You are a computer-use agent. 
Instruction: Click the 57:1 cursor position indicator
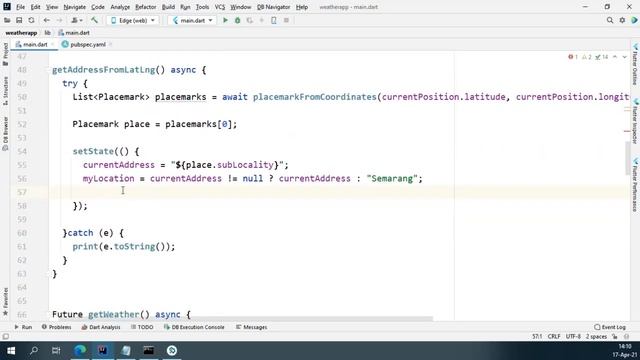click(537, 337)
